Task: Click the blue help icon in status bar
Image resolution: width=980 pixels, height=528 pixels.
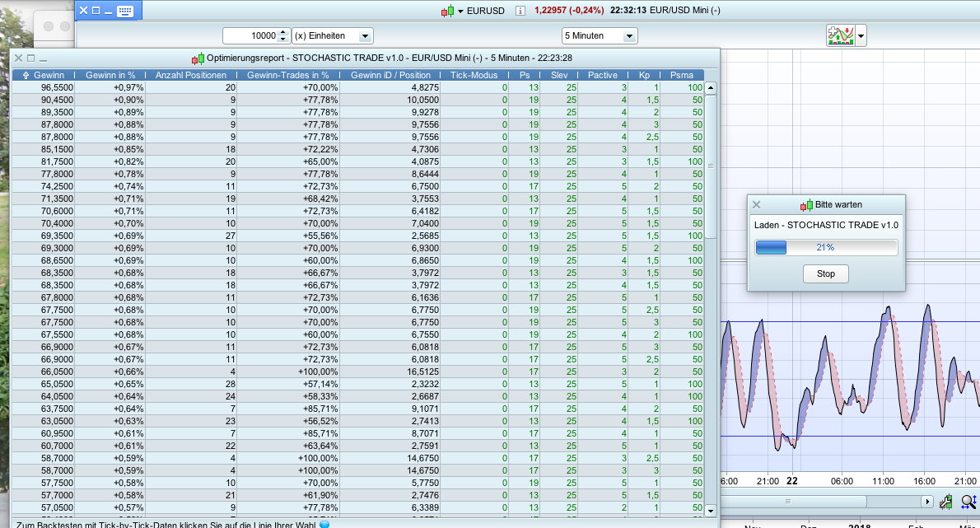Action: point(324,524)
